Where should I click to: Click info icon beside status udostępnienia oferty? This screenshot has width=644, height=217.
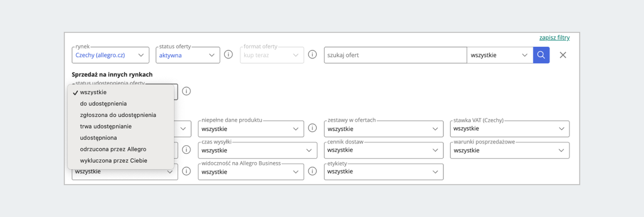(186, 91)
